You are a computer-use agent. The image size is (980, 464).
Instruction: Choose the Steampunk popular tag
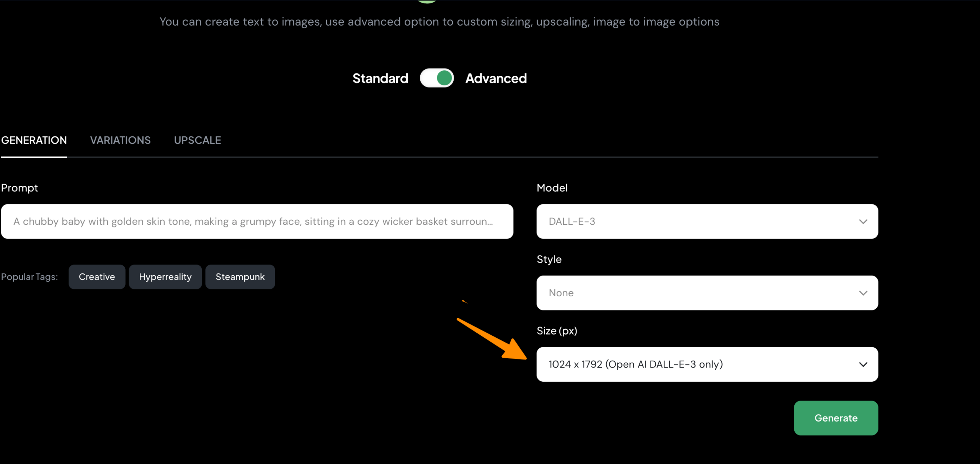[x=240, y=277]
